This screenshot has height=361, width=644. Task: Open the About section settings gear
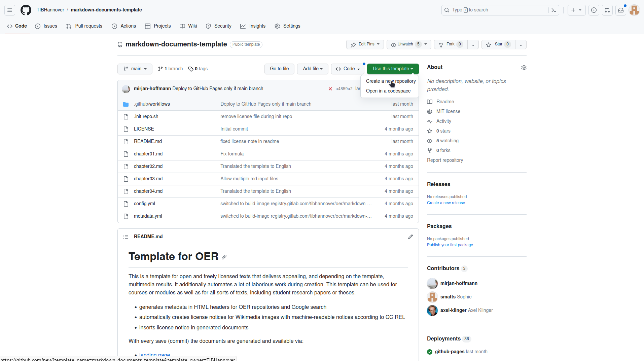click(x=524, y=67)
